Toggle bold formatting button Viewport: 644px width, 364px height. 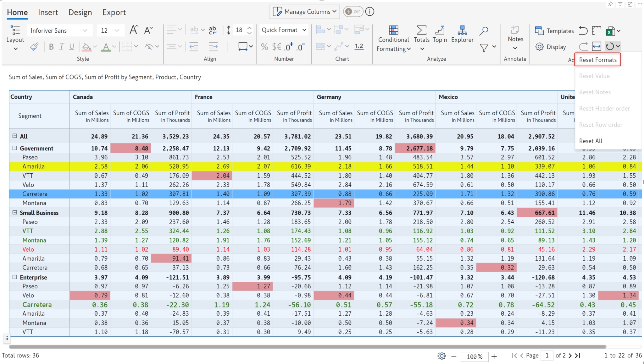pos(51,47)
